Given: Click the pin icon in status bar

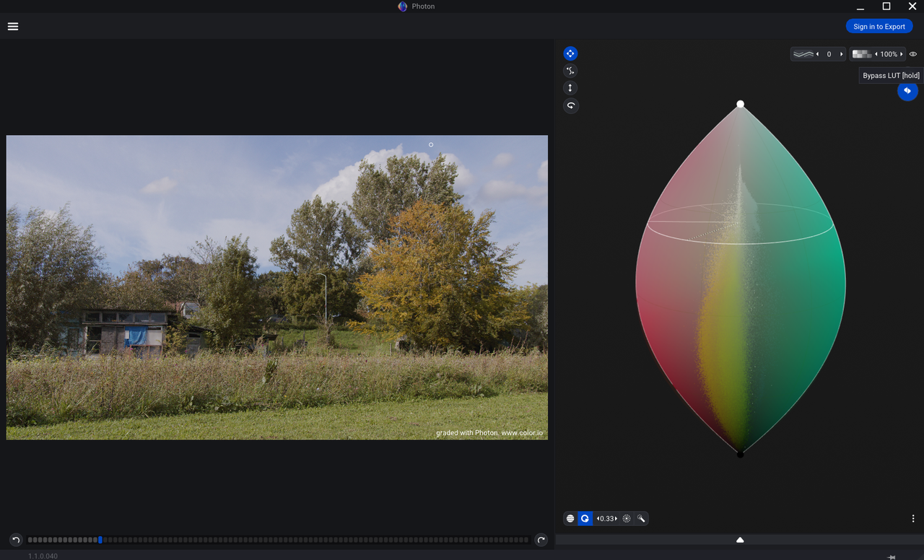Looking at the screenshot, I should pos(892,556).
